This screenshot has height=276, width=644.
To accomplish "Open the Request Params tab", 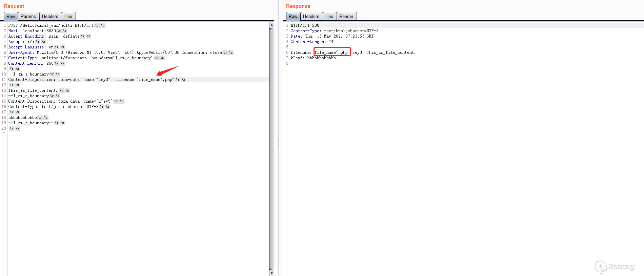I will (28, 16).
